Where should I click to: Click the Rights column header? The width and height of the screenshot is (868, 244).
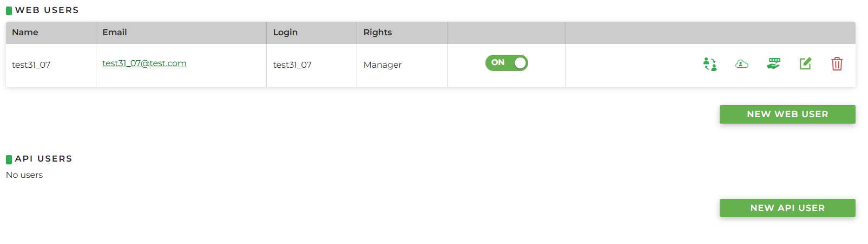click(378, 33)
